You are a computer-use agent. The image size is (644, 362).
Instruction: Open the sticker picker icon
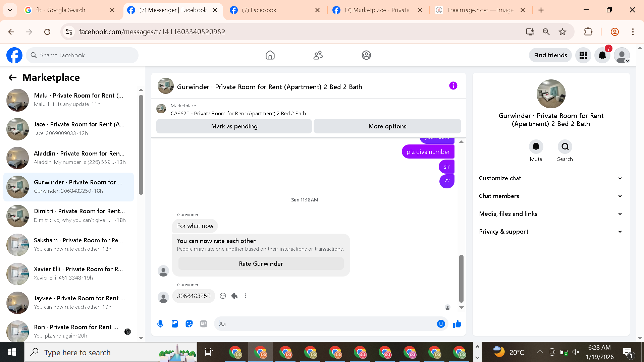189,324
